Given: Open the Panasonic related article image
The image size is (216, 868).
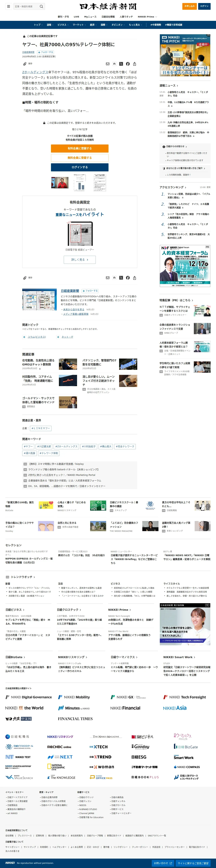Looking at the screenshot, I should [128, 364].
